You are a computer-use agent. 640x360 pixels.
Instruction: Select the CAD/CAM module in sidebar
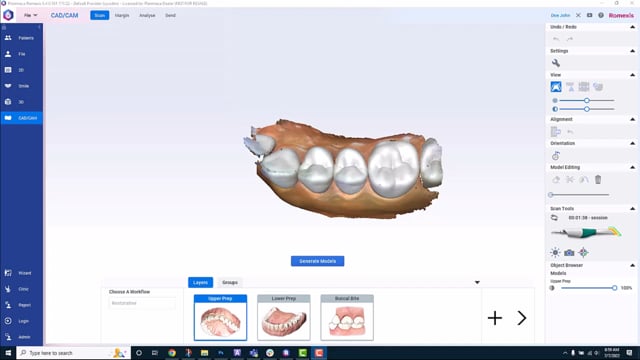tap(21, 118)
